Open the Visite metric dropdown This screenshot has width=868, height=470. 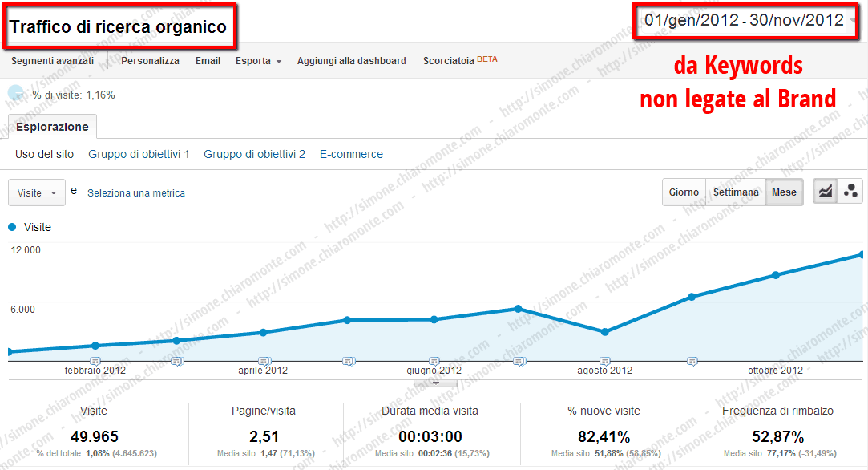pyautogui.click(x=37, y=192)
